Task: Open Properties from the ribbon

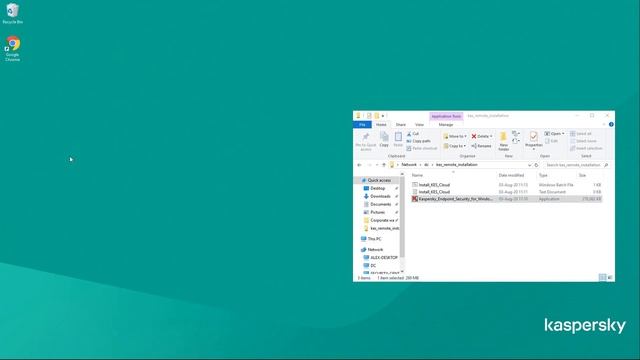Action: pos(533,140)
